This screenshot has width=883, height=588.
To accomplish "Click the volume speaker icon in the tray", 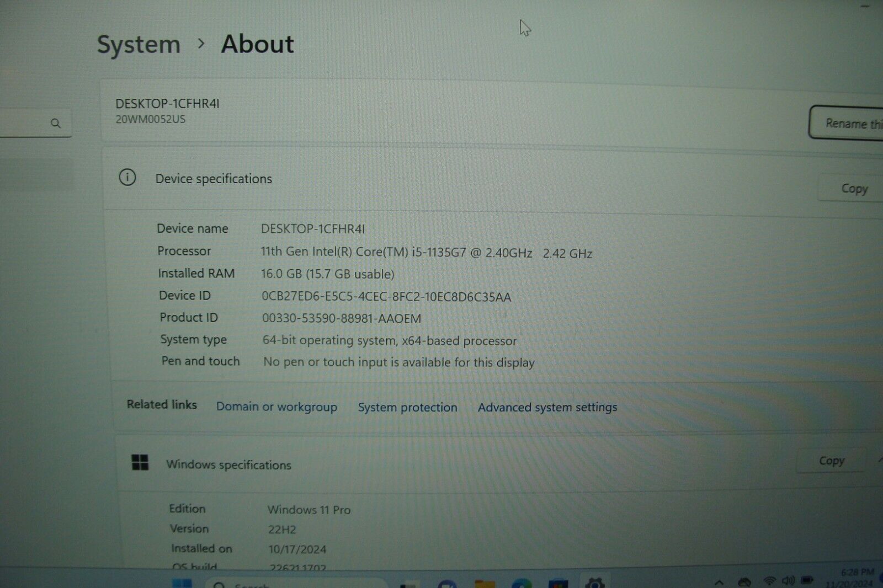I will [788, 581].
